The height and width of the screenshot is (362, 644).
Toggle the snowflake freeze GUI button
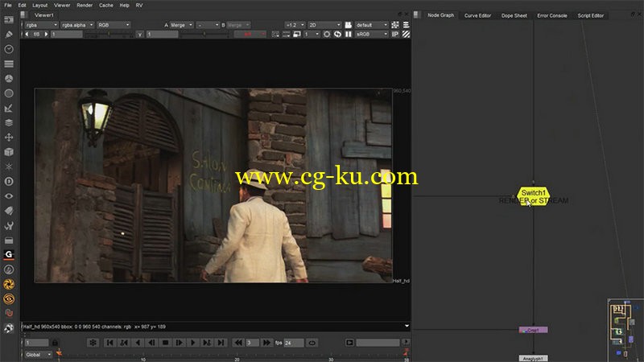tap(93, 343)
